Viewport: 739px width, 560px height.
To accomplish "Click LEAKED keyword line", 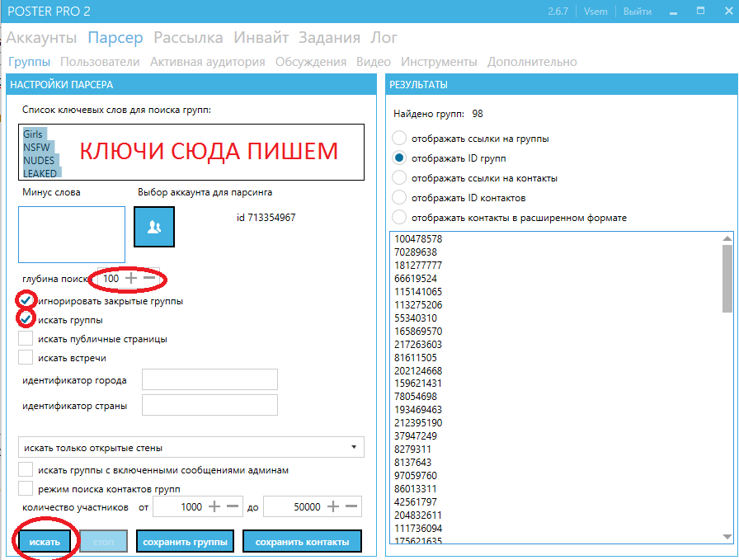I will (x=40, y=173).
